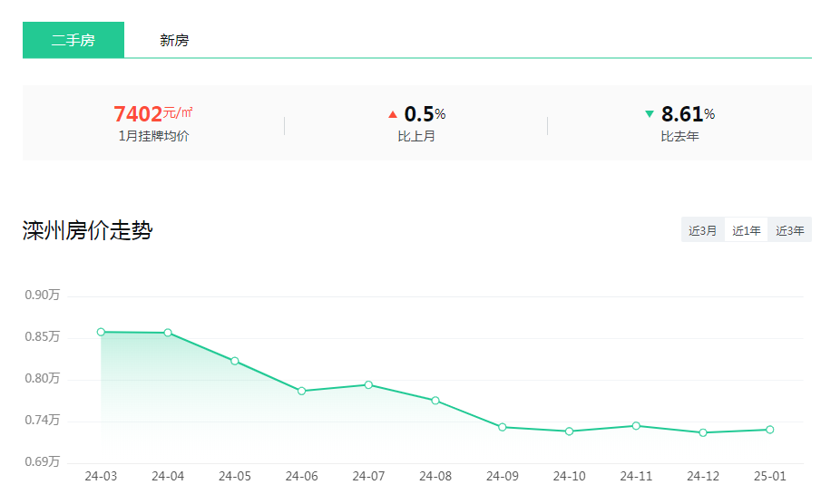Viewport: 831px width, 504px height.
Task: Click the 24-07 data point on chart
Action: (x=368, y=384)
